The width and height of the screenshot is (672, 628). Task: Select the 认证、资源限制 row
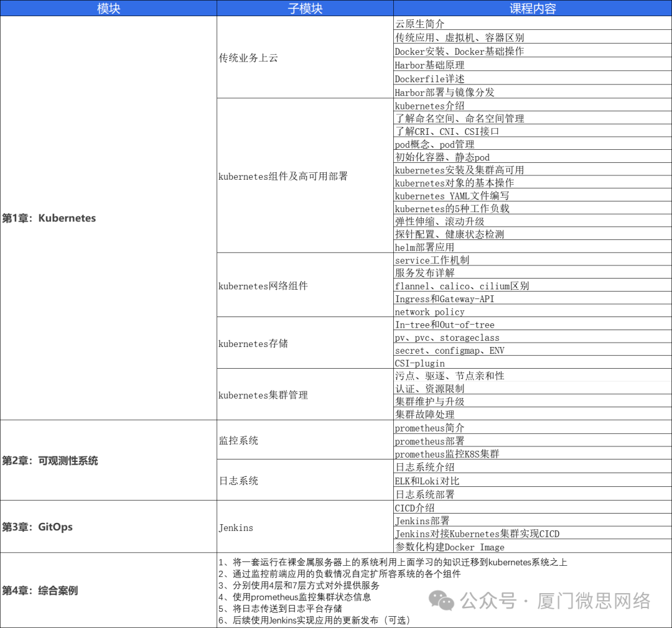point(532,387)
